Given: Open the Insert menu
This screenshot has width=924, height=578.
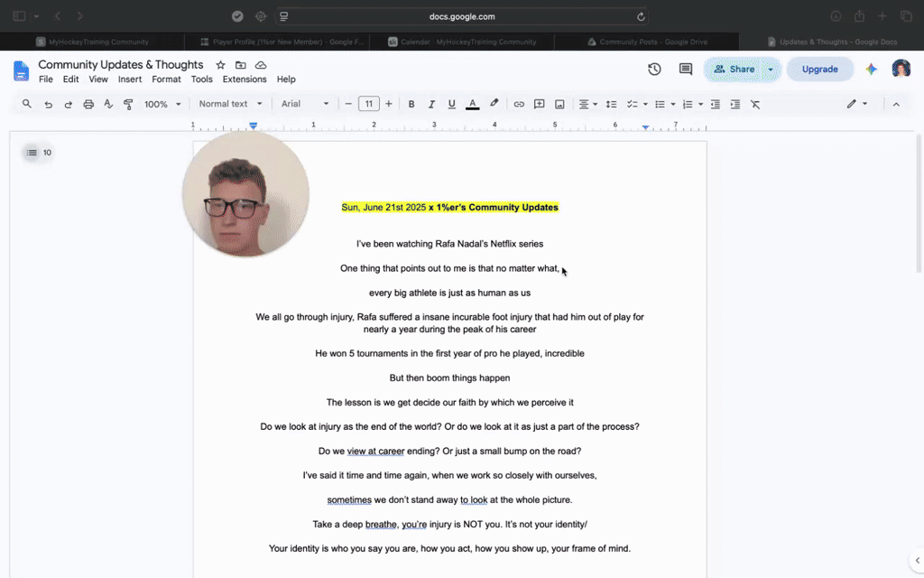Looking at the screenshot, I should (130, 79).
